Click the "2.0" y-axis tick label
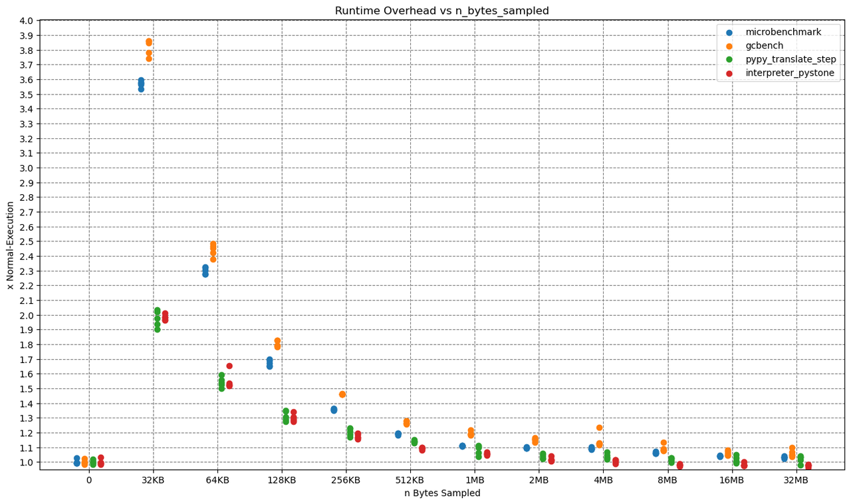 27,315
